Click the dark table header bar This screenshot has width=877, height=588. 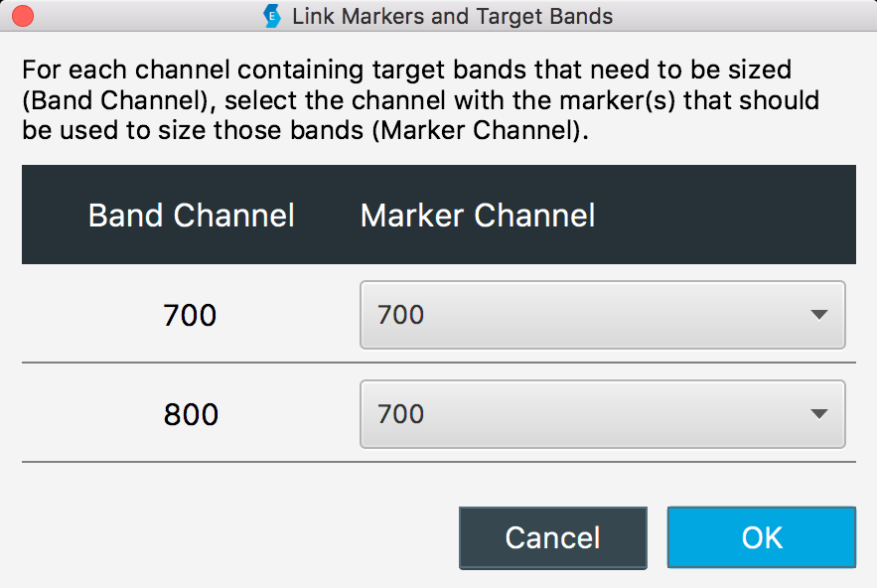coord(438,215)
